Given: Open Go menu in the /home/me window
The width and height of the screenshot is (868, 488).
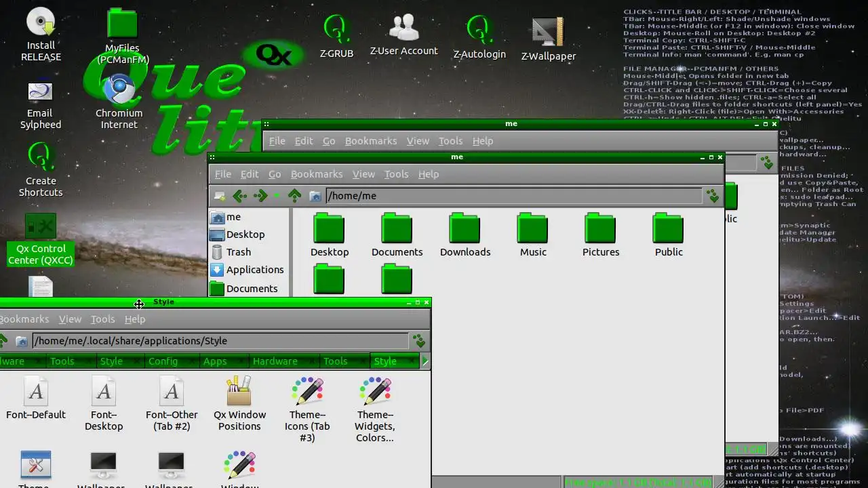Looking at the screenshot, I should coord(275,174).
